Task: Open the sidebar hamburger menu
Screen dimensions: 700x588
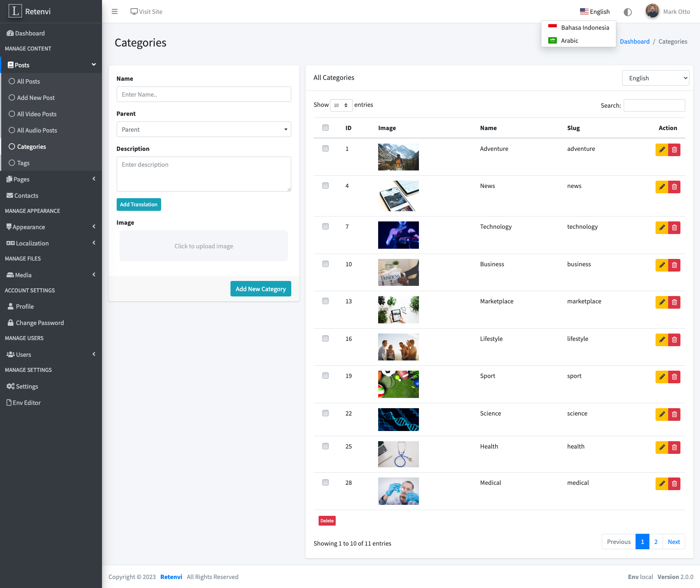Action: 114,11
